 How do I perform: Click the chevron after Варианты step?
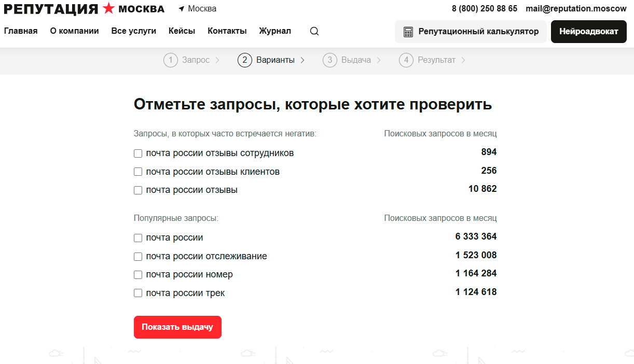(302, 60)
